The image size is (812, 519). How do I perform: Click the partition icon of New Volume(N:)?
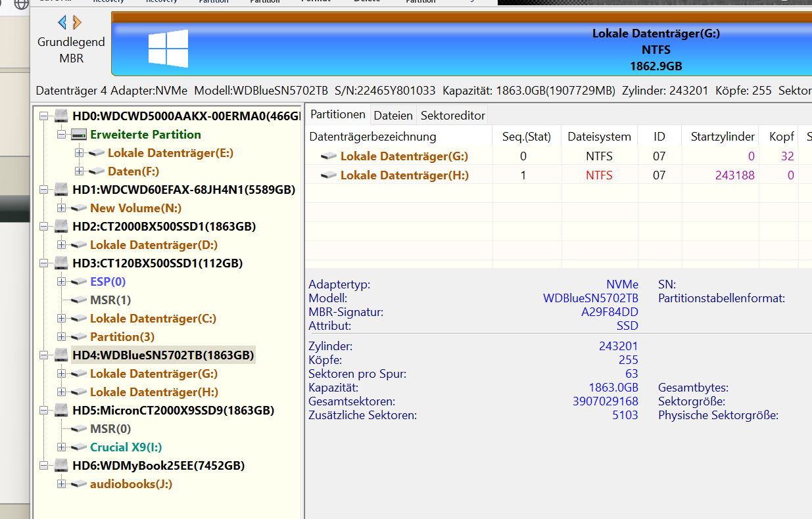point(79,208)
